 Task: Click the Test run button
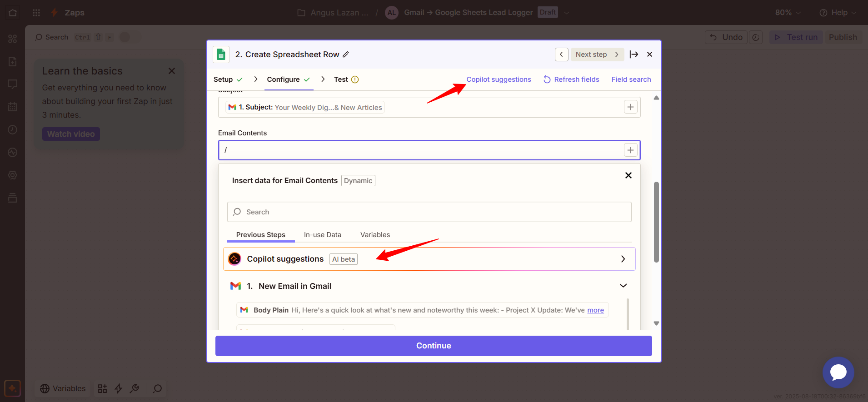tap(796, 37)
